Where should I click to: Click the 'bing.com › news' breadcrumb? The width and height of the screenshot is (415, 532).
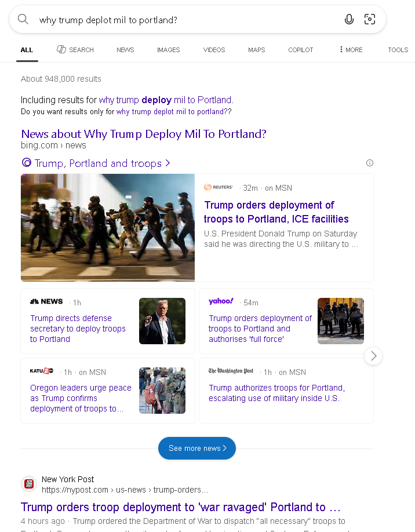tap(53, 145)
